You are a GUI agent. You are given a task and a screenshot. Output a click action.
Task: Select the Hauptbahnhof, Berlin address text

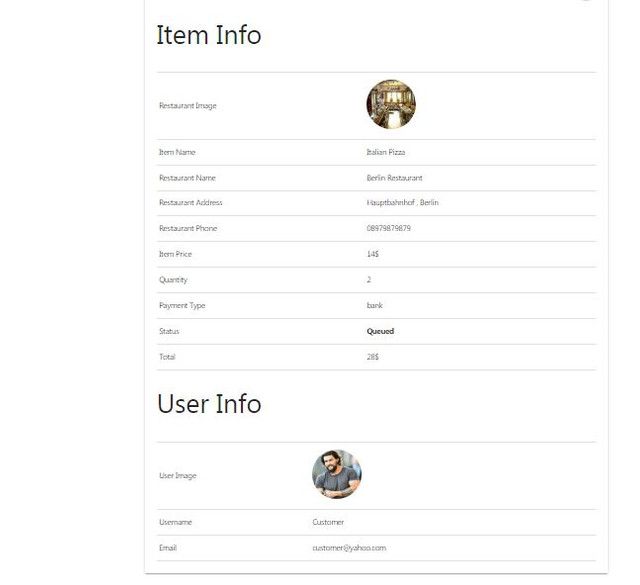pos(402,203)
